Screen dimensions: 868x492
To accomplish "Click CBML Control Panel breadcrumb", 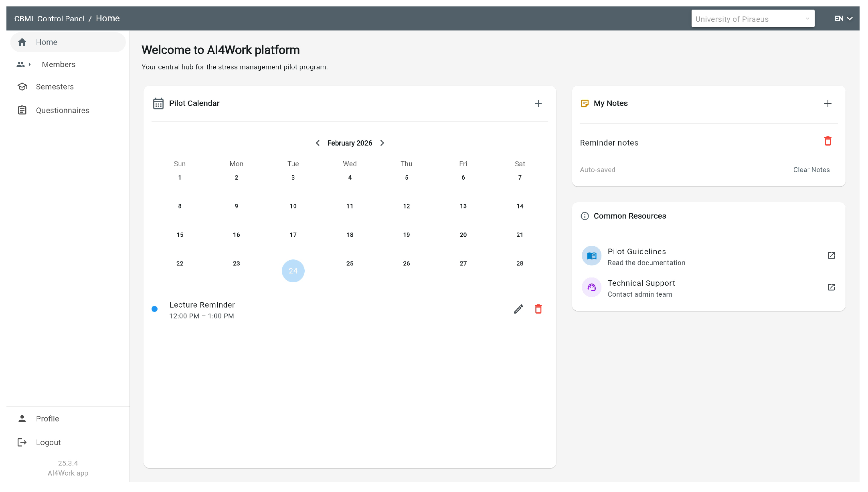I will click(x=49, y=19).
